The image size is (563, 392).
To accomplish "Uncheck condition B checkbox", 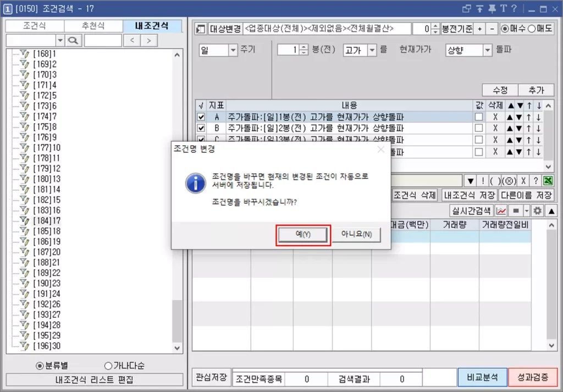I will (x=201, y=128).
